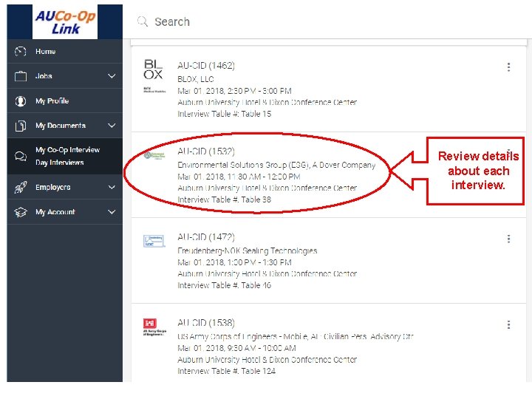This screenshot has width=532, height=399.
Task: Click the 9:30 AM - 10:00 AM time
Action: (262, 348)
